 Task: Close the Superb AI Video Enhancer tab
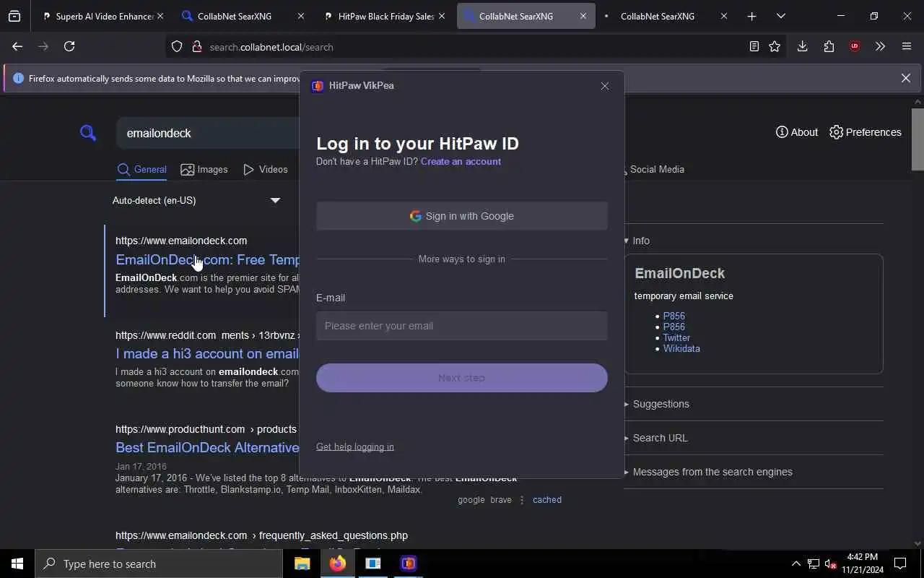pos(160,16)
